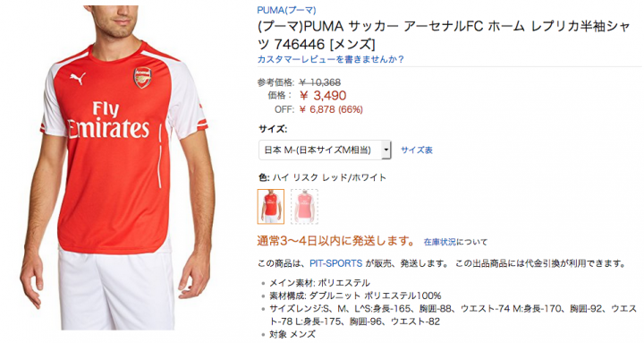
Task: Expand the サイズ dropdown arrow
Action: coord(386,150)
